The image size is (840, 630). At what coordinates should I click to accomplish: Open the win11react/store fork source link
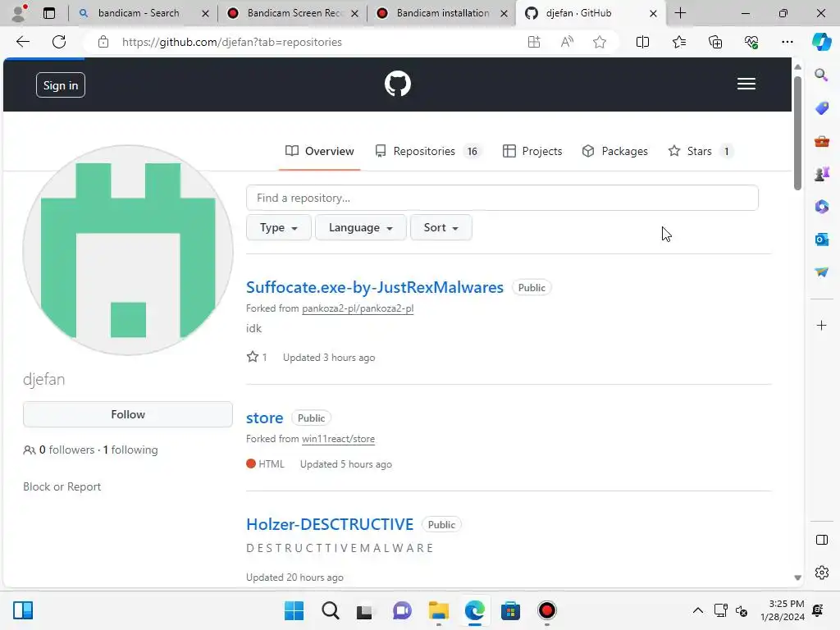coord(338,439)
